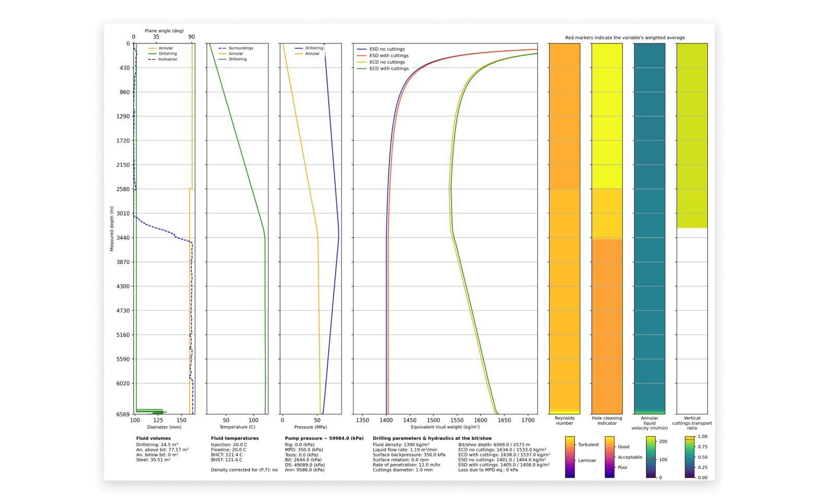Select "Surroundings" legend entry in temperature plot
The image size is (819, 504).
coord(241,48)
